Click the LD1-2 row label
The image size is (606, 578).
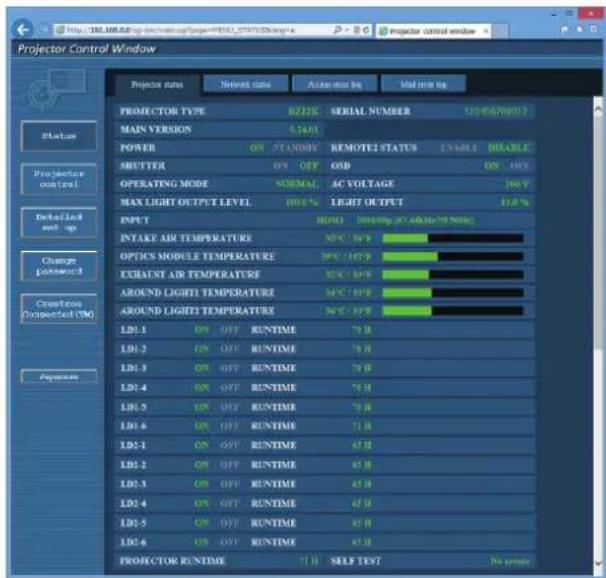[x=133, y=349]
